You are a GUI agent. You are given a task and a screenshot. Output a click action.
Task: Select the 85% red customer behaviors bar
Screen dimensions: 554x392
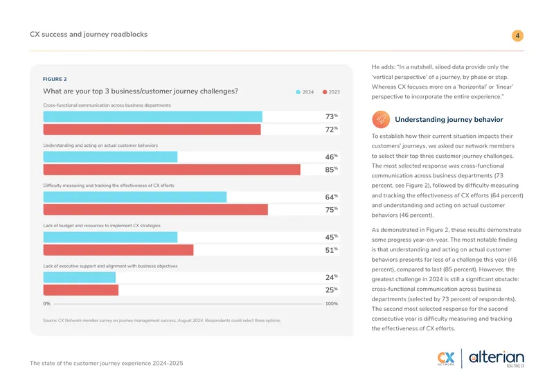[172, 170]
